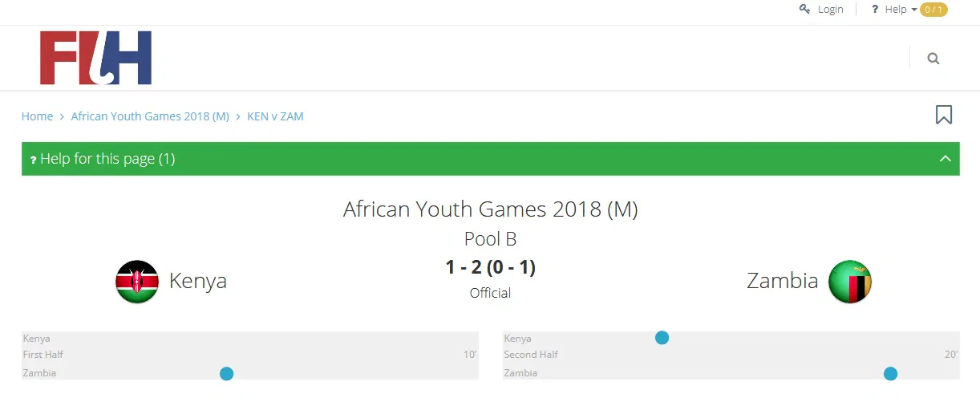
Task: Click the Zambia flag icon
Action: (x=849, y=282)
